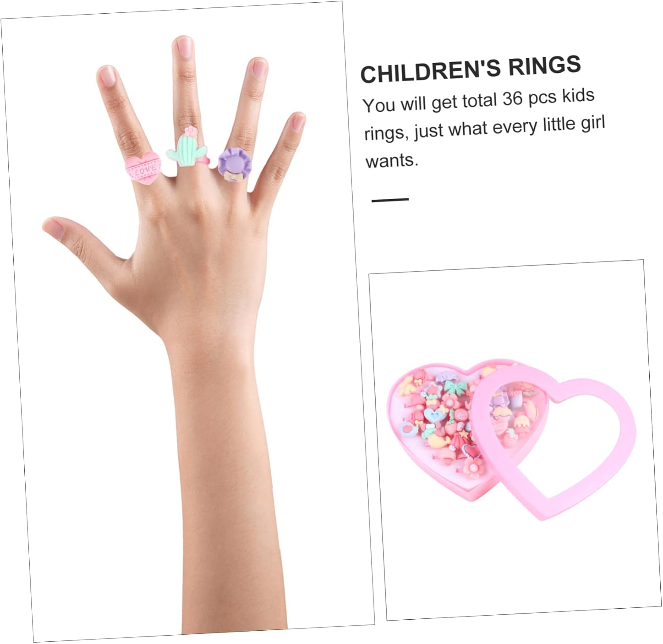Click the short black divider line

point(390,200)
